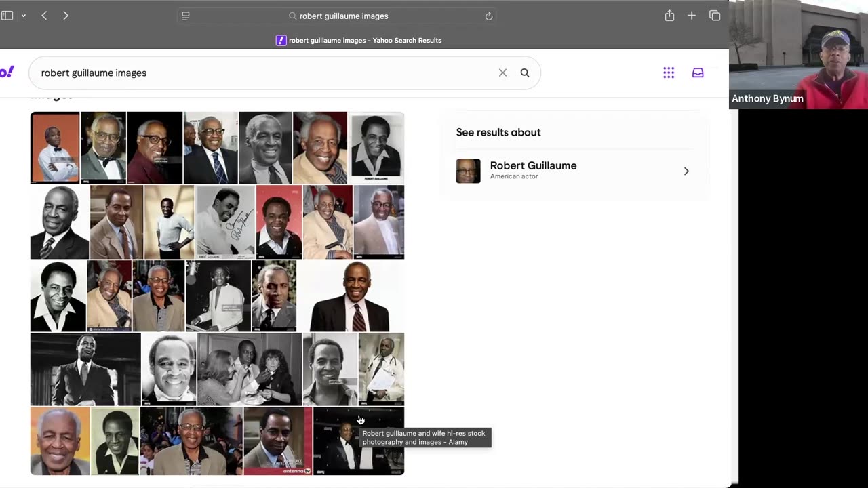Show the tab overview
Screen dimensions: 868x488
(x=715, y=16)
